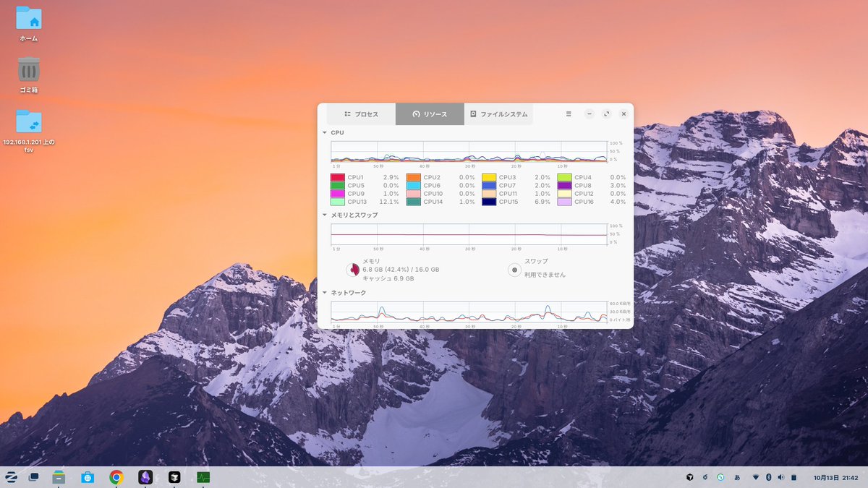Pick the CPU15 navy color swatch
868x488 pixels.
(x=489, y=202)
